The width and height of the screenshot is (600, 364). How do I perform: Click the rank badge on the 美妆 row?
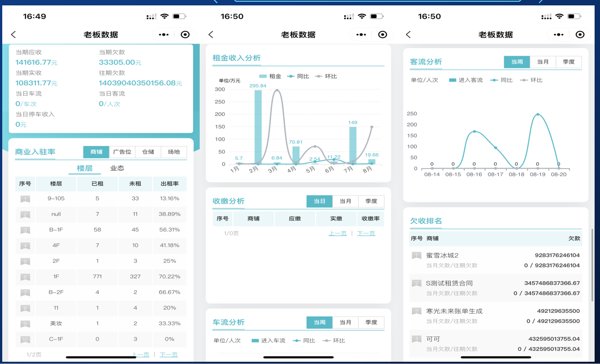25,324
